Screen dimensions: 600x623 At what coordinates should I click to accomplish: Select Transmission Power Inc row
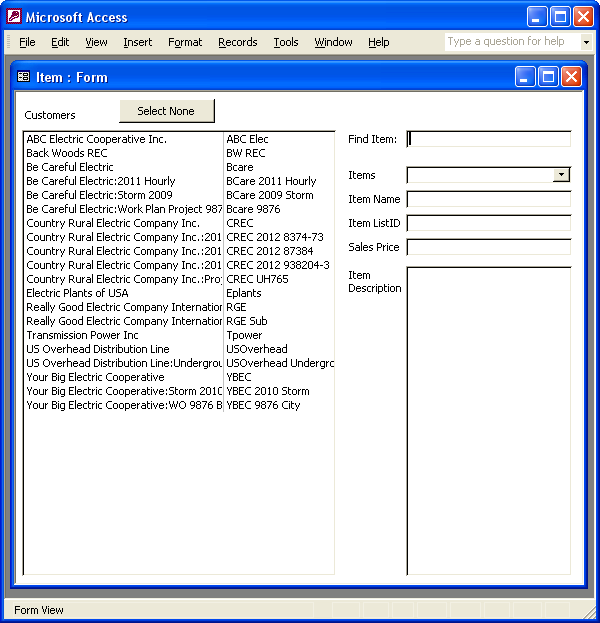(179, 335)
